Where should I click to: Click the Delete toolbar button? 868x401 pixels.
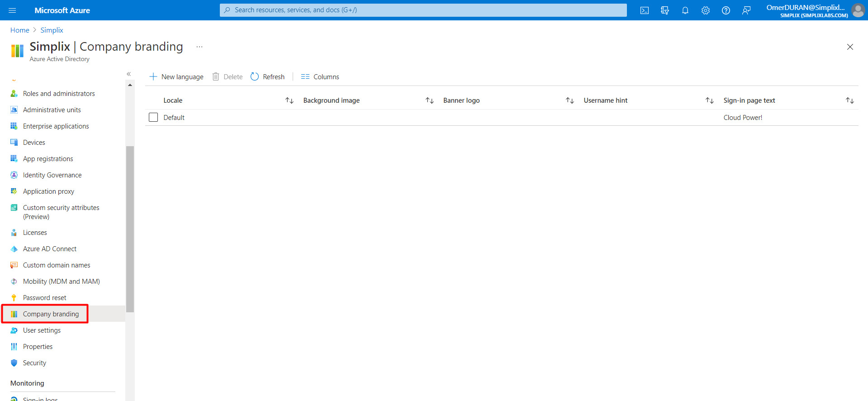tap(228, 77)
